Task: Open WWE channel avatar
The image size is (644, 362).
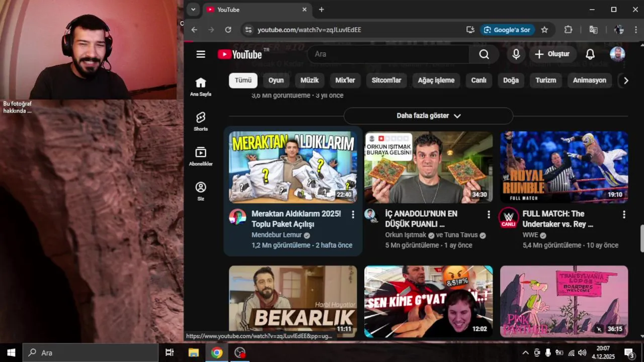Action: (509, 217)
